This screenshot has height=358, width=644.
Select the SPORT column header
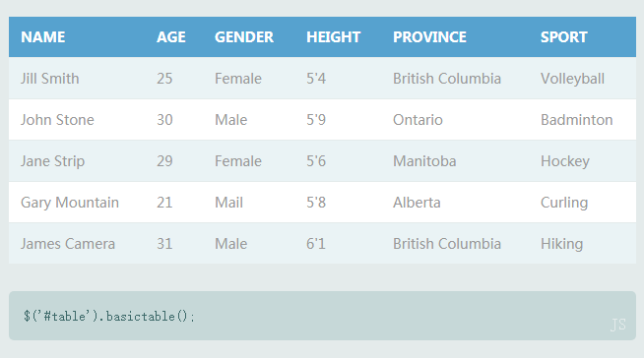click(x=564, y=37)
